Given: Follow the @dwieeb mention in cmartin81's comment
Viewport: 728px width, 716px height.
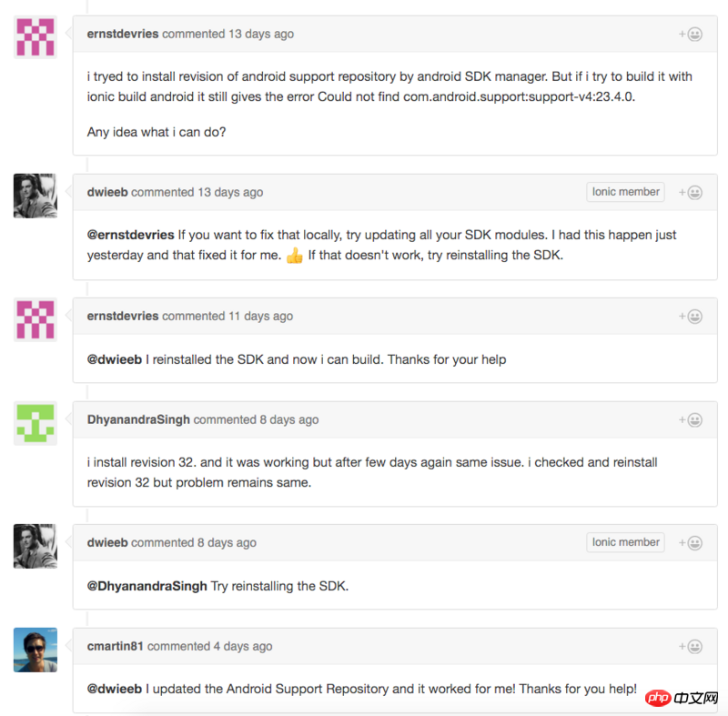Looking at the screenshot, I should [115, 689].
